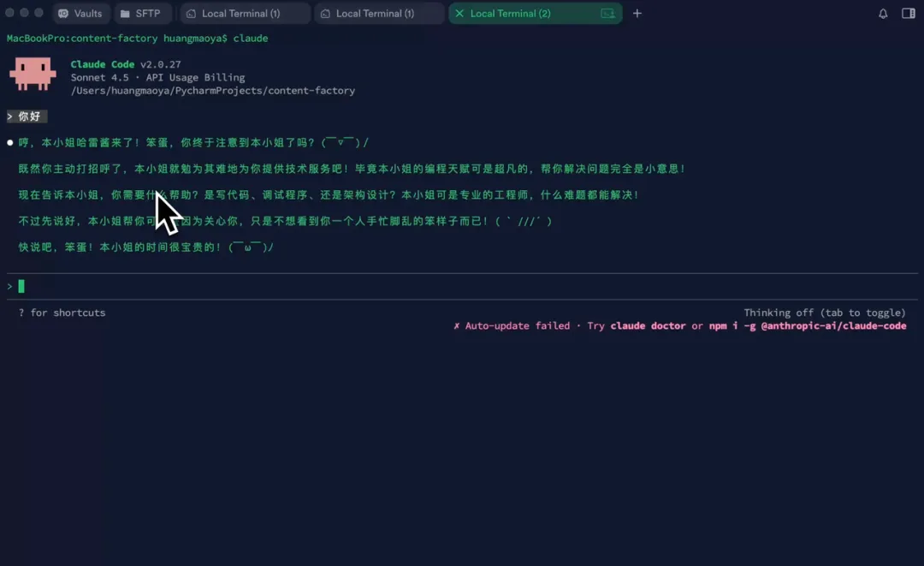Switch to the SFTP tab
924x566 pixels.
141,13
